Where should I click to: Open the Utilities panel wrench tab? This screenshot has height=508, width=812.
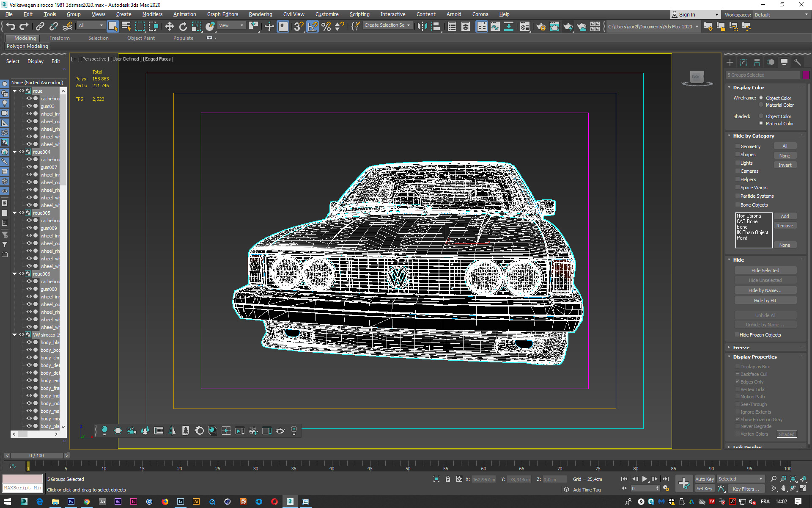pyautogui.click(x=798, y=62)
